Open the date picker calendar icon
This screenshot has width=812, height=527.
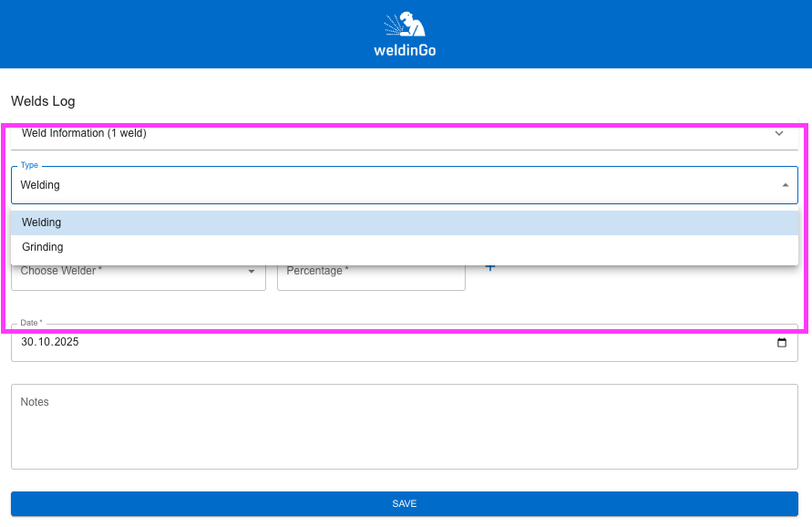pyautogui.click(x=781, y=343)
